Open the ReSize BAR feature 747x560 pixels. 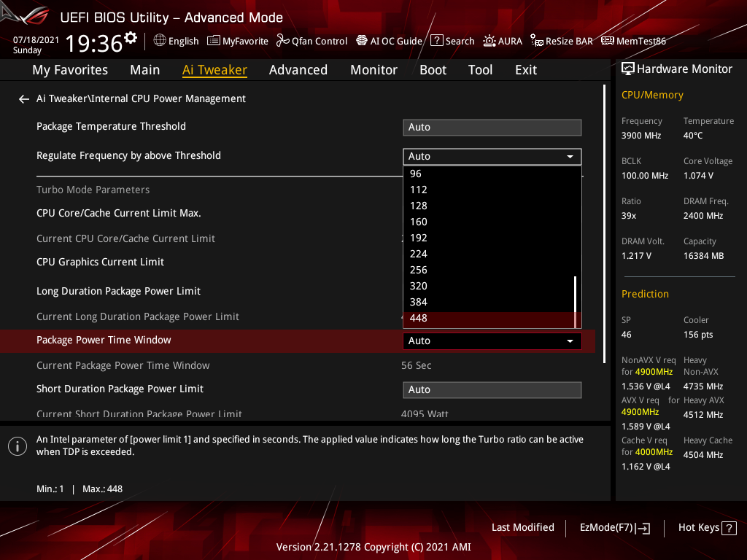[x=561, y=41]
